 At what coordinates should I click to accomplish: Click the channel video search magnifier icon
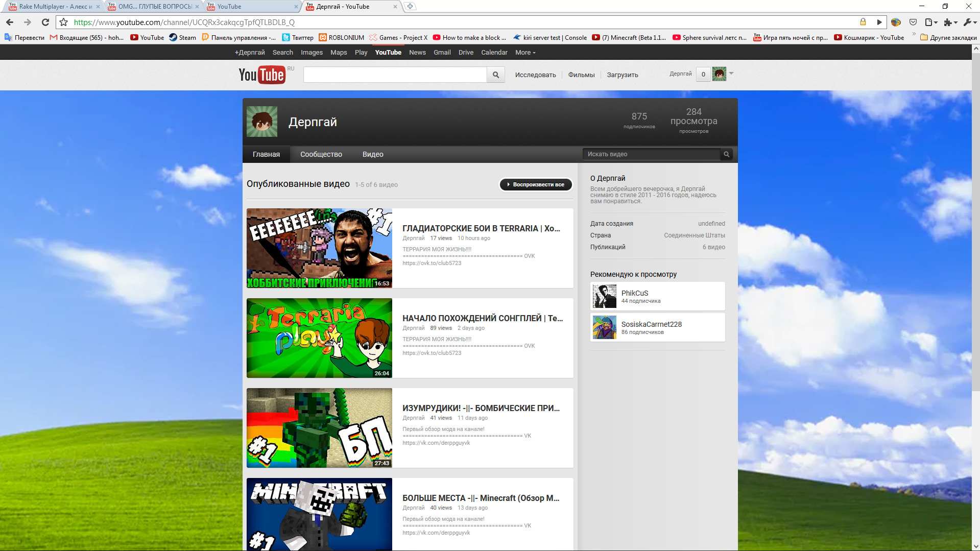point(726,154)
